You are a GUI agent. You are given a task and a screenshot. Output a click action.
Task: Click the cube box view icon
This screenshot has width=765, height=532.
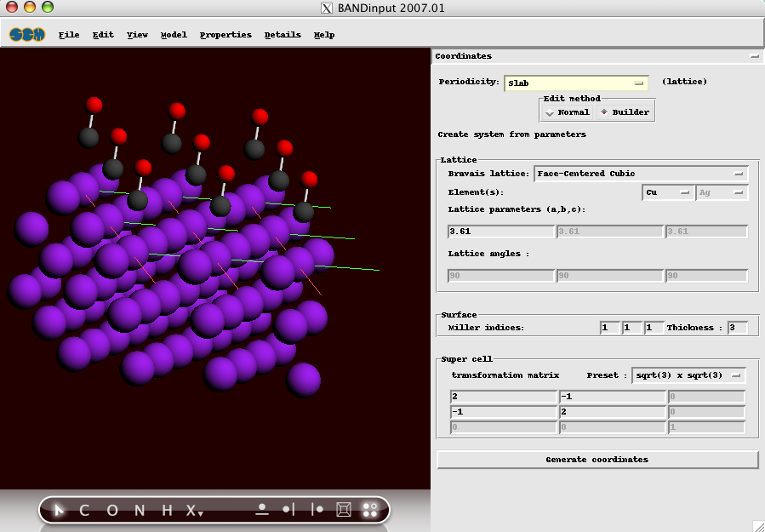(x=344, y=510)
